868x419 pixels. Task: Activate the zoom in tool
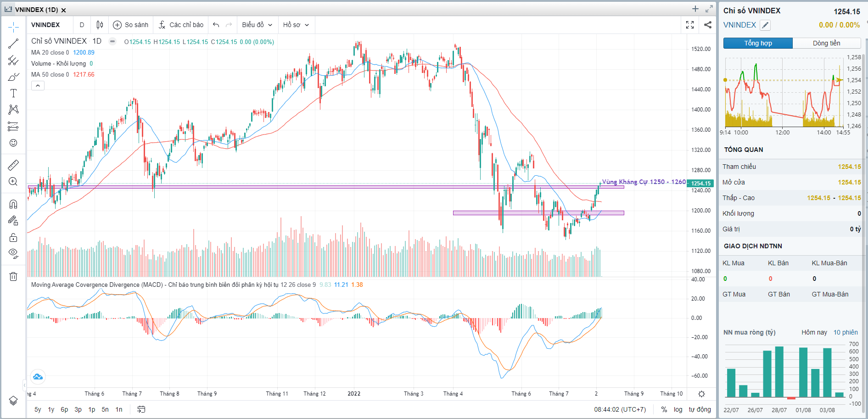coord(13,181)
